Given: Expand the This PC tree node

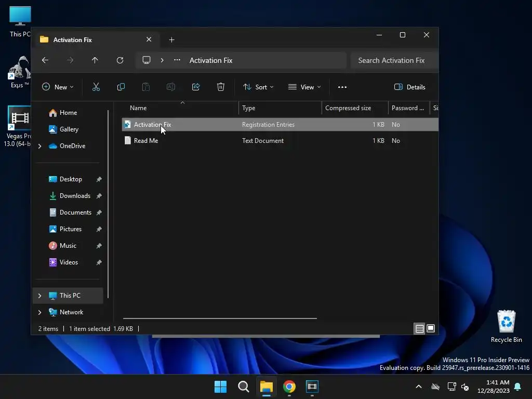Looking at the screenshot, I should click(39, 296).
